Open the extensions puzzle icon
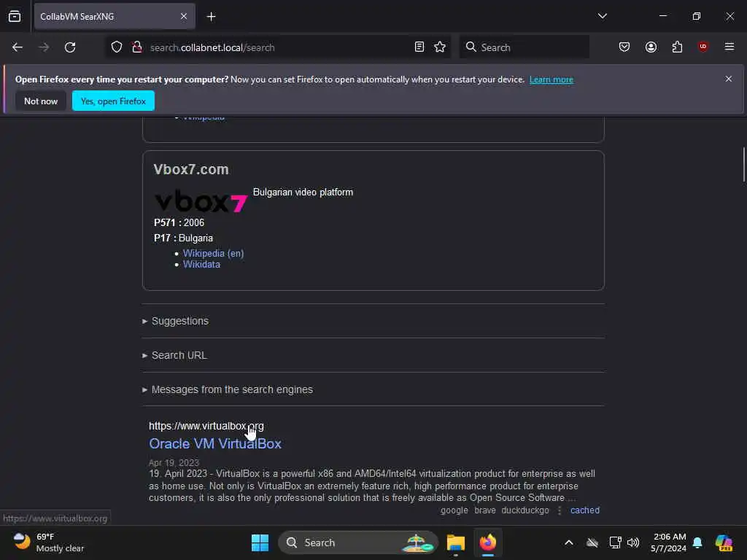The image size is (747, 560). [x=677, y=47]
